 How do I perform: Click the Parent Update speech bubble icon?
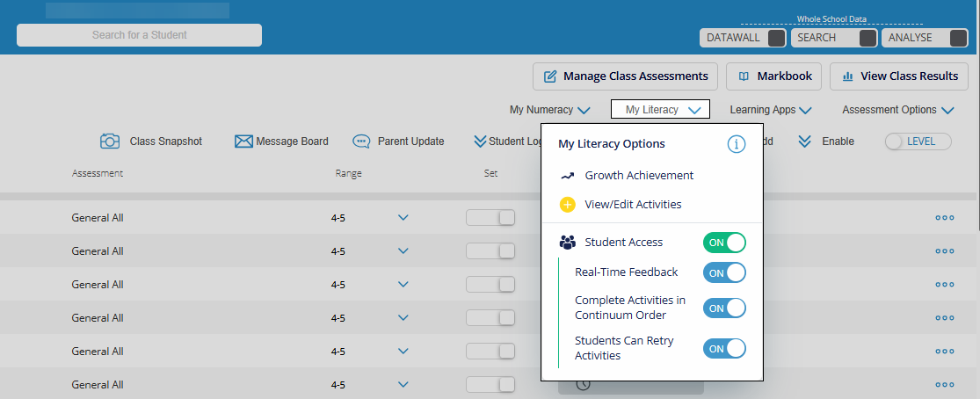pyautogui.click(x=361, y=141)
